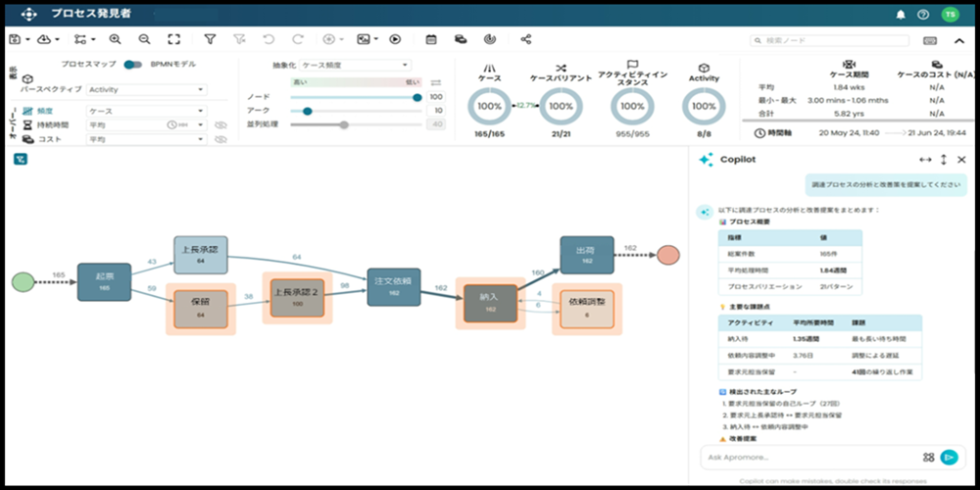Toggle process map to BPMN model switch

(133, 65)
